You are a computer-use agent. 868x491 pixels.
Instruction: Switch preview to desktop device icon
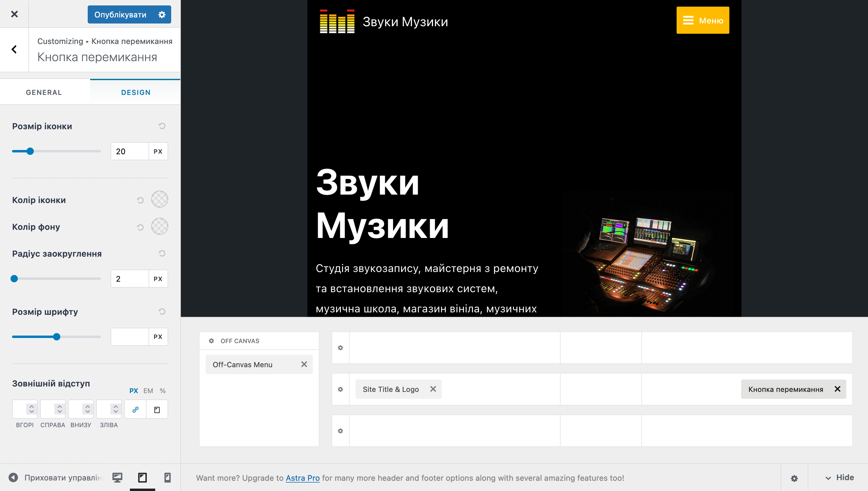click(117, 477)
